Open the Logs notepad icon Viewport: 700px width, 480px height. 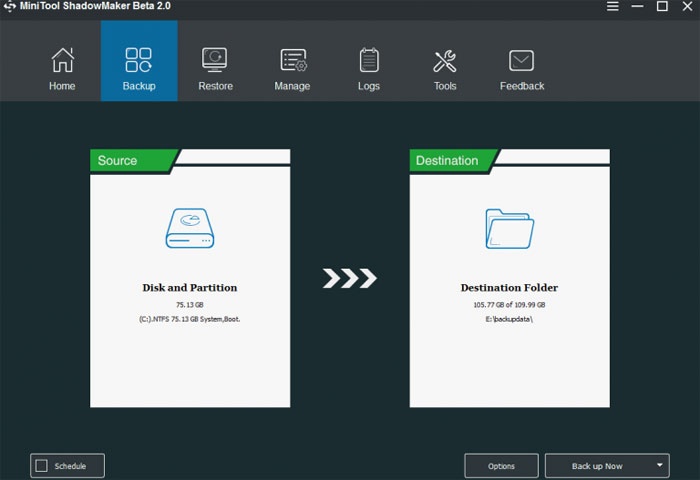pos(369,60)
